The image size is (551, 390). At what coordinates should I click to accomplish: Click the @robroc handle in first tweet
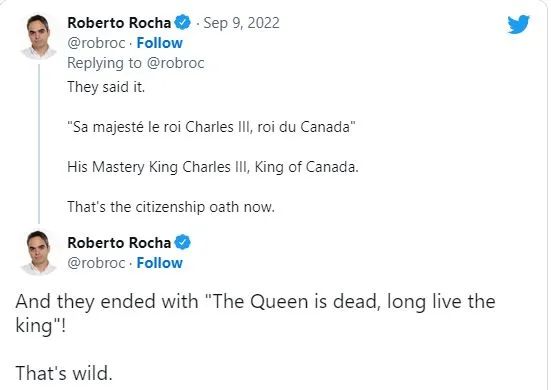tap(96, 43)
